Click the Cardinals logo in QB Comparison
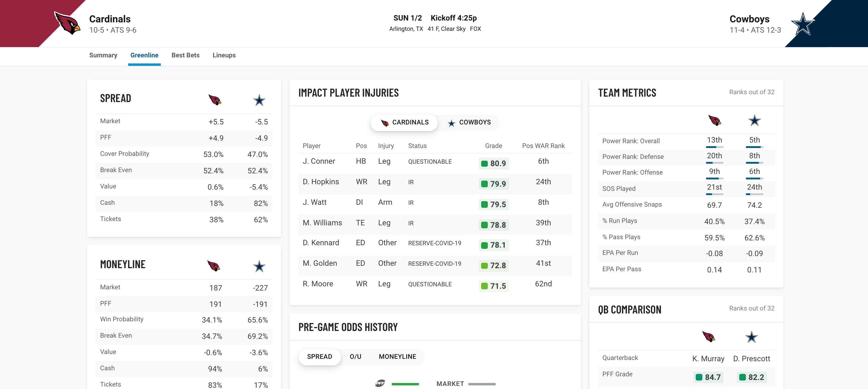The width and height of the screenshot is (868, 389). (709, 336)
